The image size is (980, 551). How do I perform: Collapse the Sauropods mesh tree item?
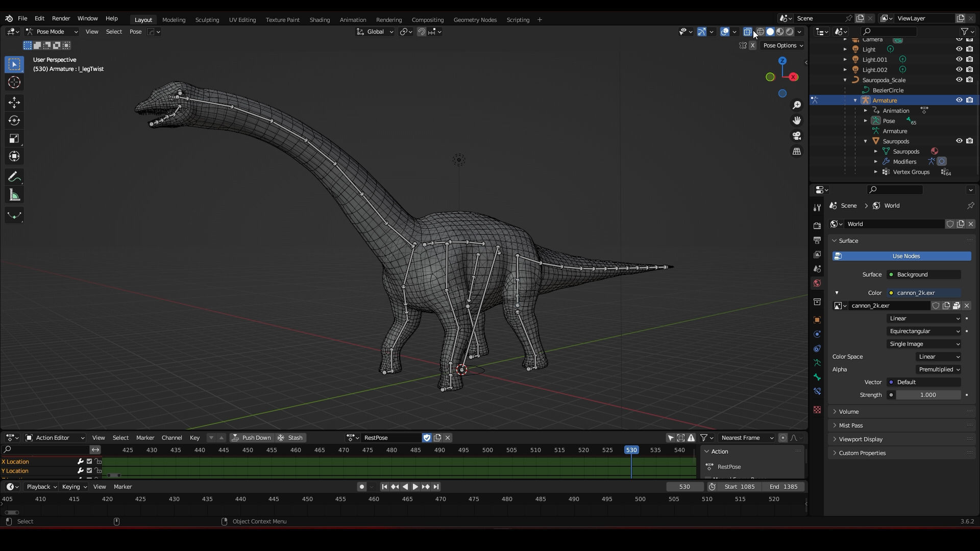866,141
